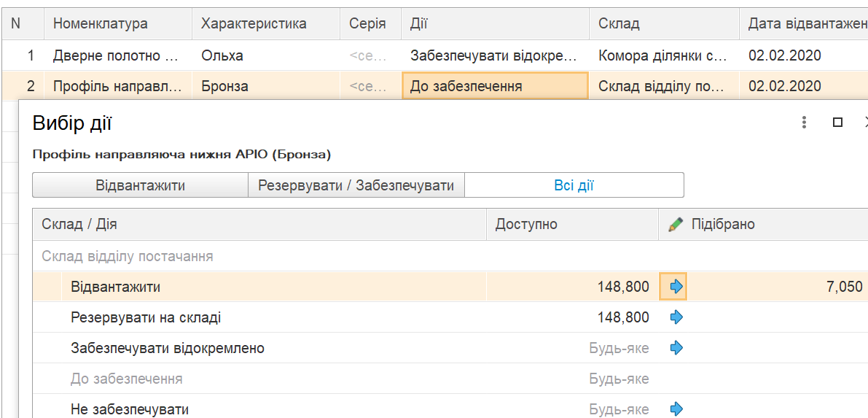The image size is (868, 418).
Task: Select the Резервувати / Забезпечувати tab
Action: pyautogui.click(x=356, y=185)
